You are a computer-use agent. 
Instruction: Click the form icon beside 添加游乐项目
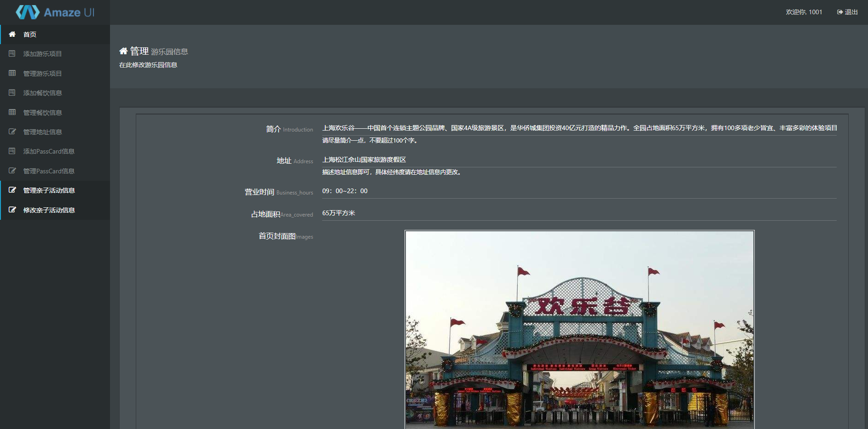coord(12,54)
